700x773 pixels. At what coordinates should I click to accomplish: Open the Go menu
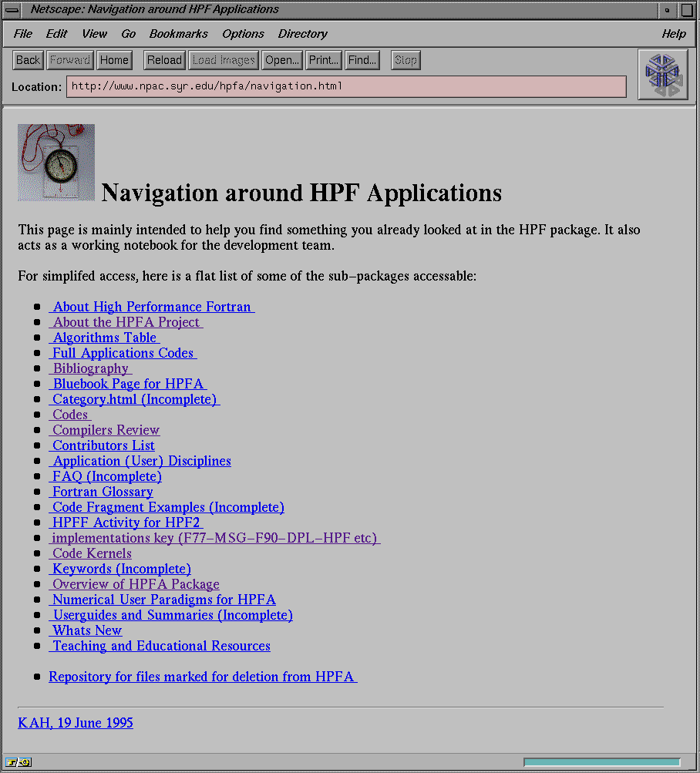[x=128, y=33]
